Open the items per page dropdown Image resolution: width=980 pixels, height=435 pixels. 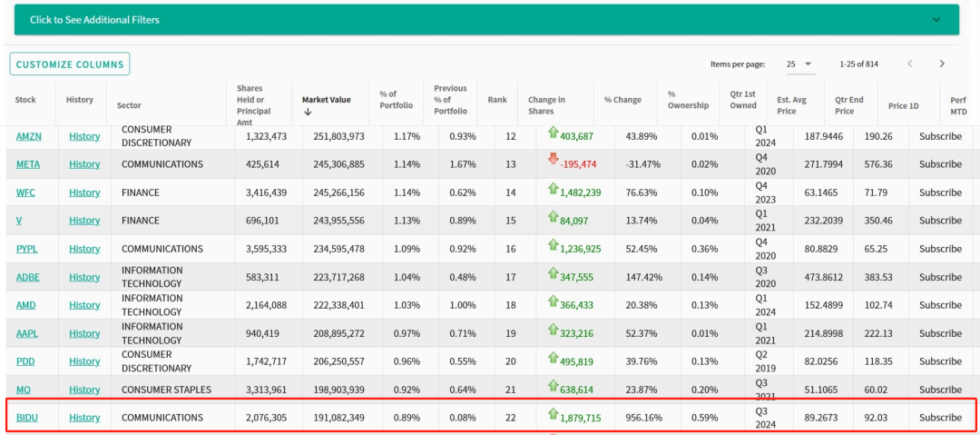799,64
